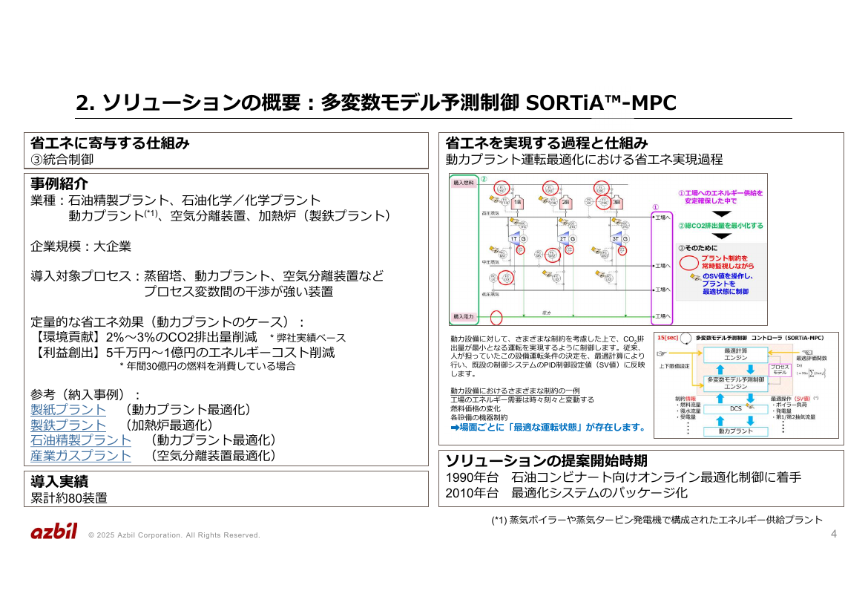Click the green text ②総CO2排出量を最小化する

click(x=721, y=226)
